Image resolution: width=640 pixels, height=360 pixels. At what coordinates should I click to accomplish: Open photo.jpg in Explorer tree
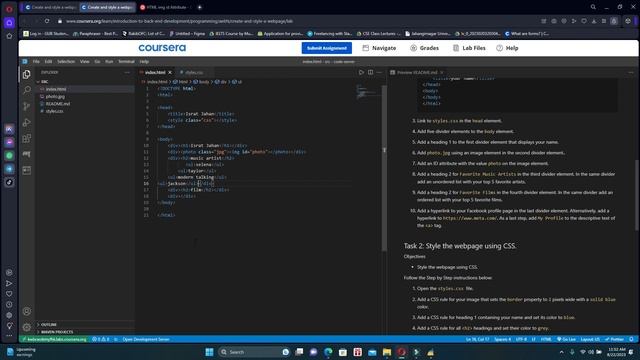coord(55,96)
